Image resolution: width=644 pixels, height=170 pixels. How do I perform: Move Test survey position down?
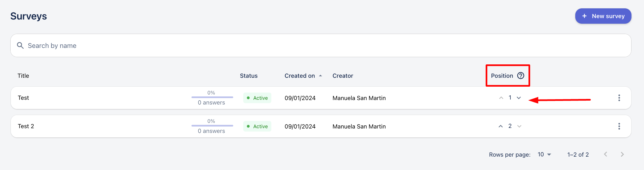(x=519, y=98)
